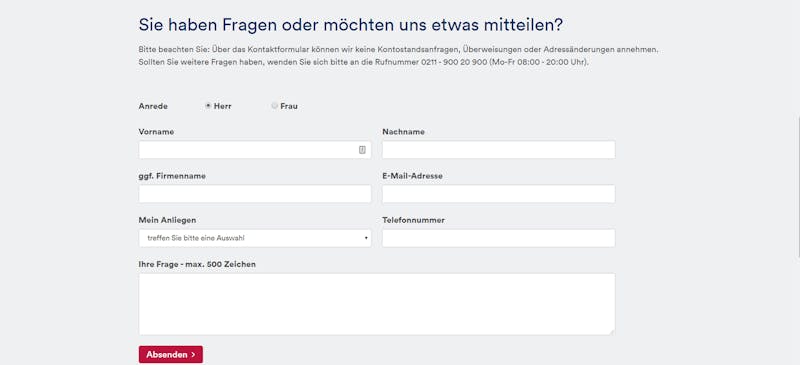Click the Absenden button
Viewport: 800px width, 365px height.
(170, 354)
